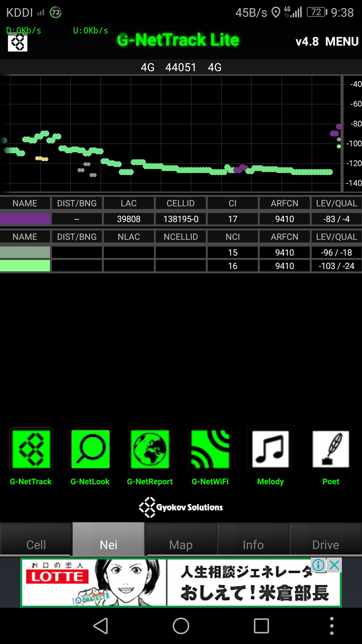
Task: Tap the ad info icon
Action: click(318, 565)
